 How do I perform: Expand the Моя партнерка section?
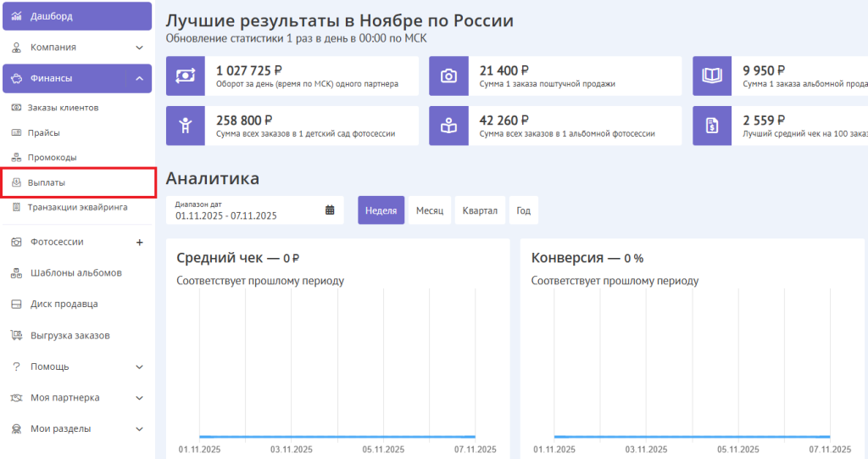tap(139, 398)
